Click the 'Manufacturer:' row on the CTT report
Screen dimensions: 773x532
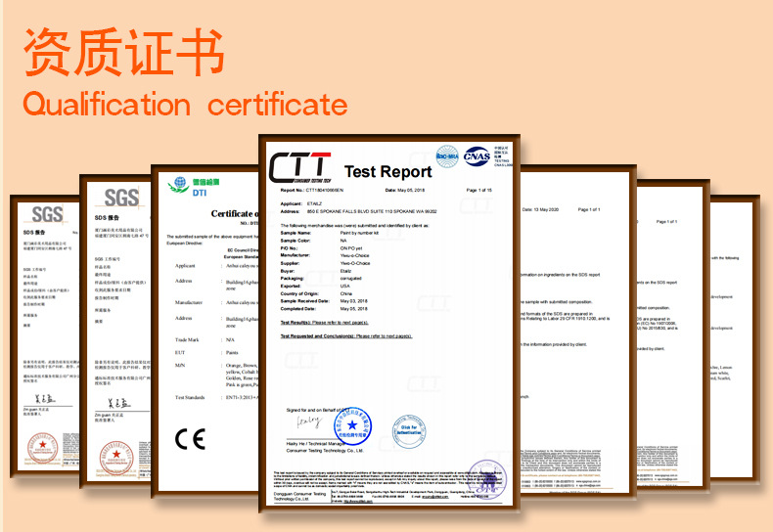click(325, 255)
